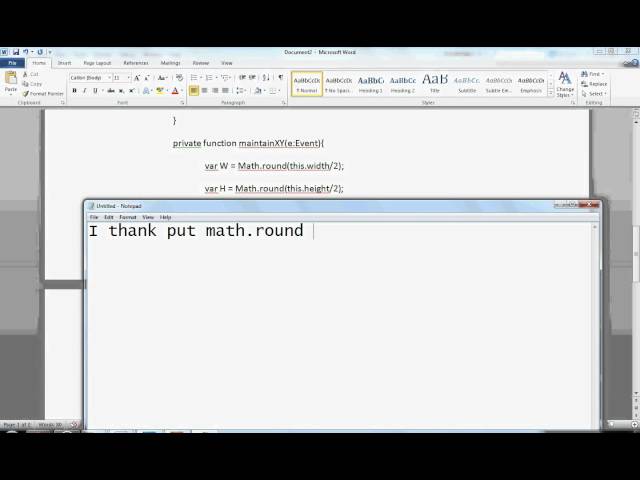Apply the Heading 1 style
The width and height of the screenshot is (640, 480).
point(371,84)
